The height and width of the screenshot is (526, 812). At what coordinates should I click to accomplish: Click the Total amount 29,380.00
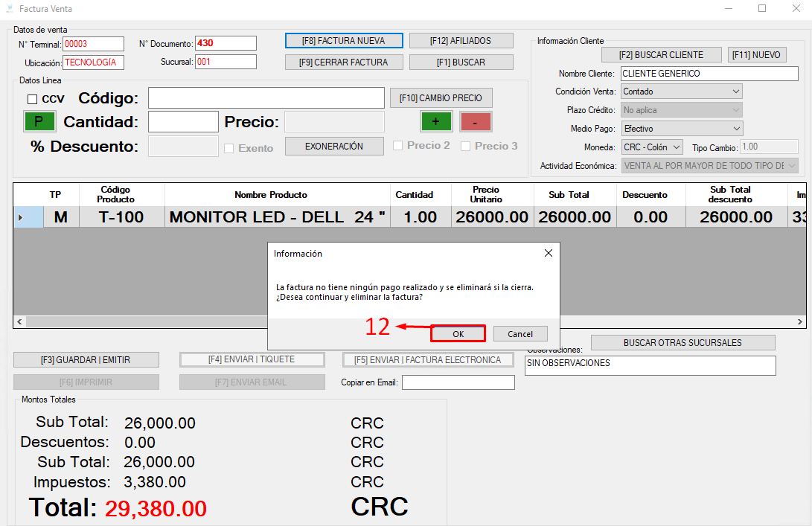[x=156, y=508]
